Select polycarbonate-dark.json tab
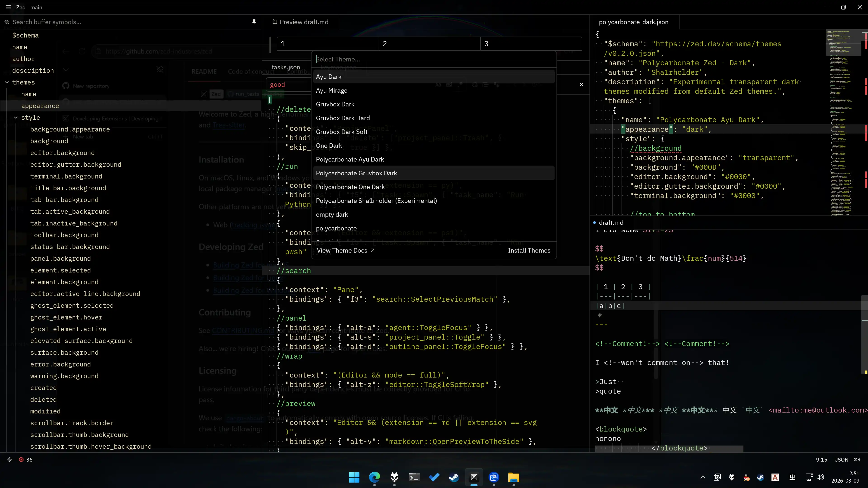This screenshot has height=488, width=868. pos(634,22)
